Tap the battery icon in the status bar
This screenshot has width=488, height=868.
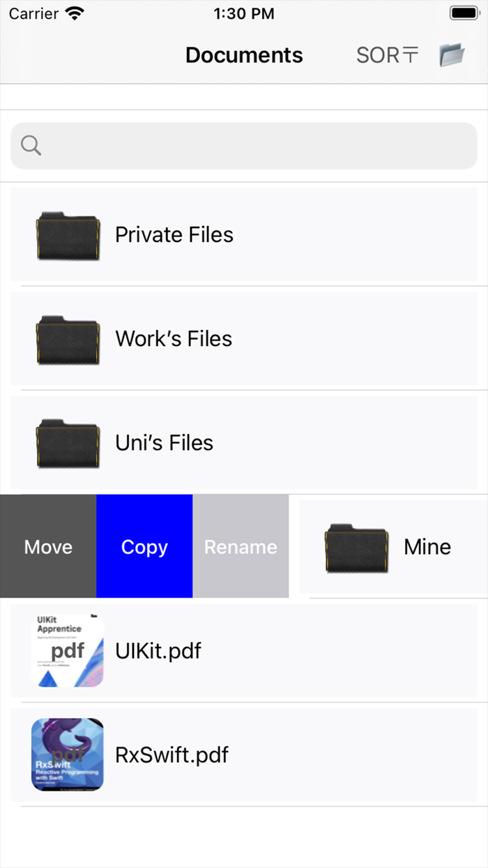[464, 12]
